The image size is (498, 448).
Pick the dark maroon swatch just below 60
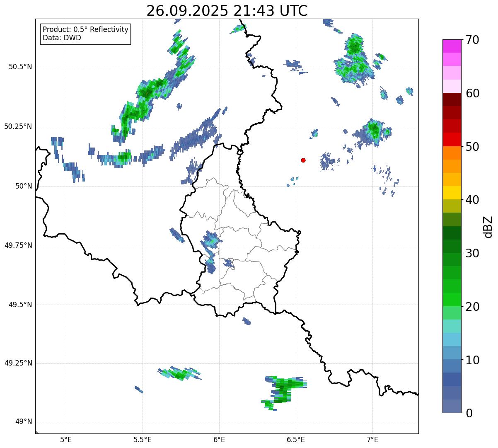tap(452, 99)
